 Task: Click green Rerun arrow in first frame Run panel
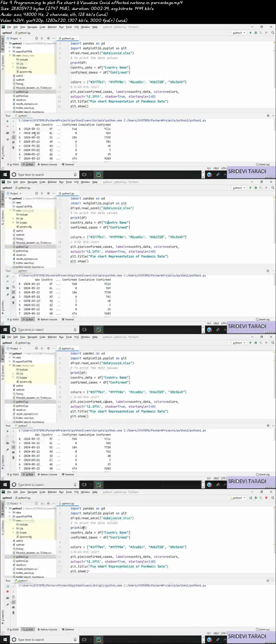point(8,121)
